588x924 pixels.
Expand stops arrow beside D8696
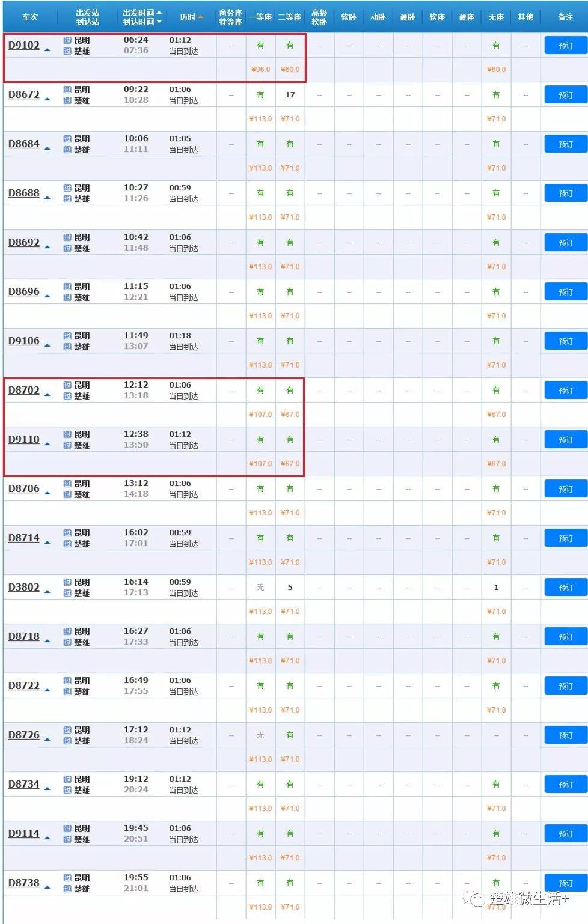pos(47,296)
